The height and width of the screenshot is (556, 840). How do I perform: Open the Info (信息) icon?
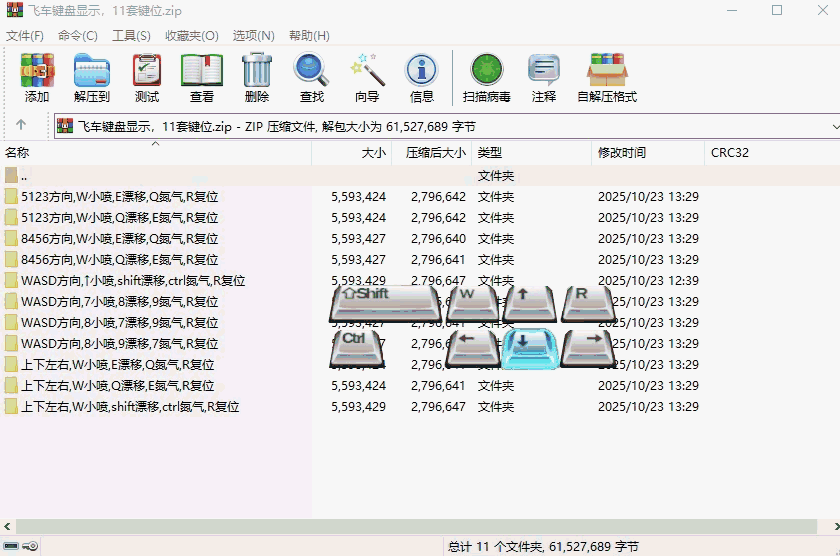[422, 77]
